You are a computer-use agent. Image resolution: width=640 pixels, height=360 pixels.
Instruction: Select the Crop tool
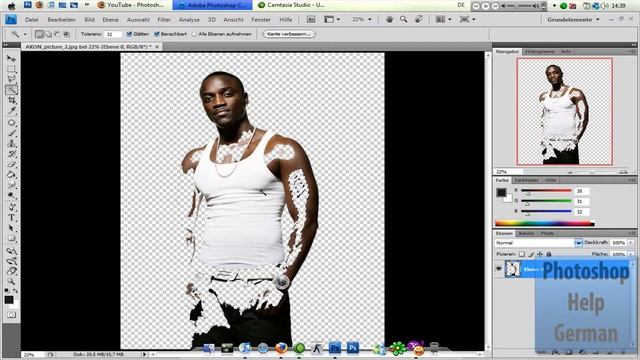click(11, 100)
